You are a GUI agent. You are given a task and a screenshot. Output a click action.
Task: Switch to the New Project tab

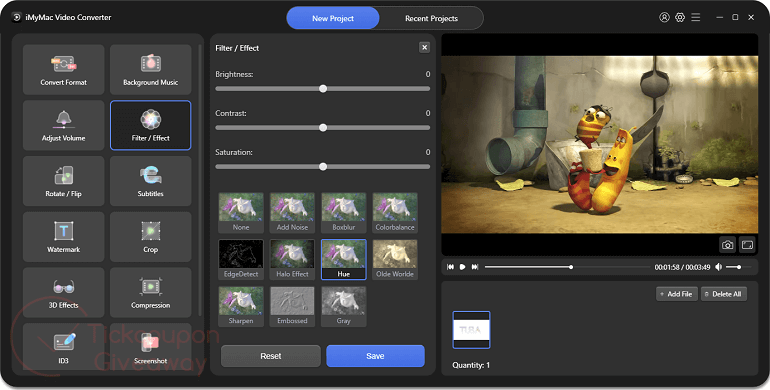click(333, 18)
